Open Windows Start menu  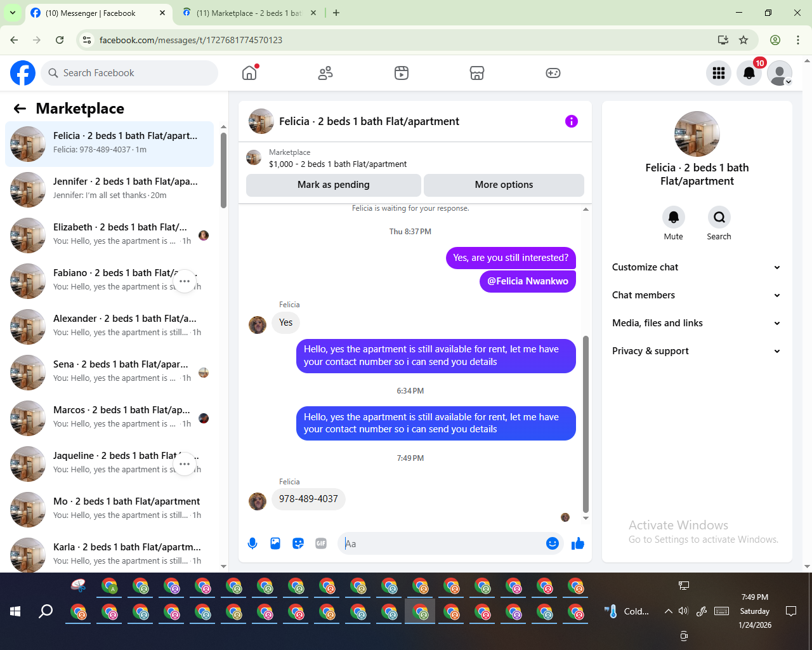[15, 611]
